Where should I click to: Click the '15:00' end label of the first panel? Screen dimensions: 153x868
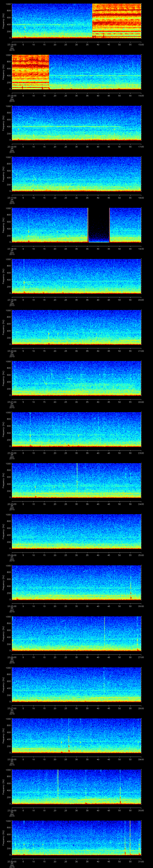point(141,44)
